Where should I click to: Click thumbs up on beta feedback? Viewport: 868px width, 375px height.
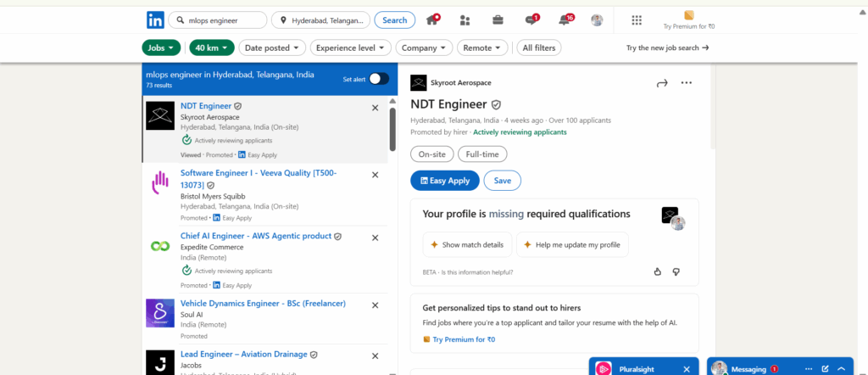[x=657, y=271]
